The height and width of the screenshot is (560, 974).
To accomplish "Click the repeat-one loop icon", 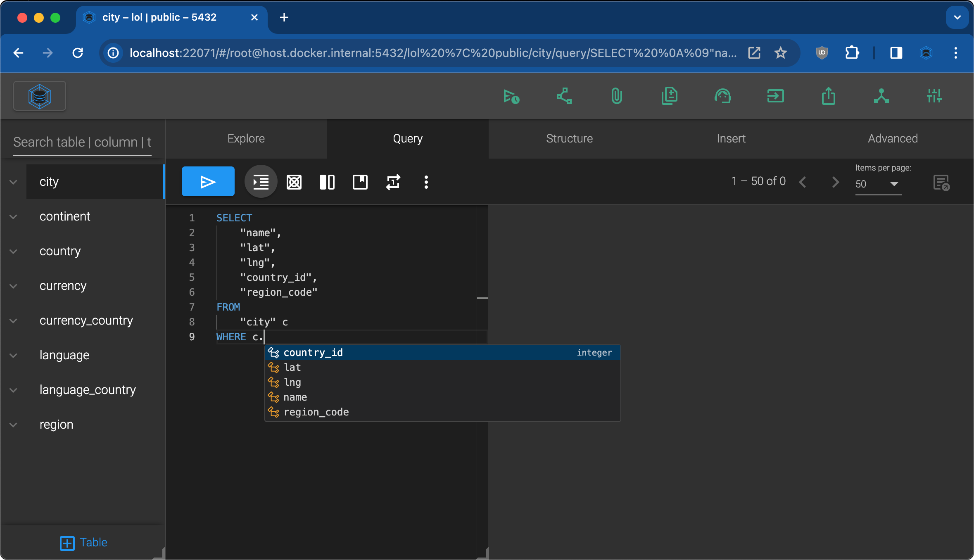I will [393, 182].
